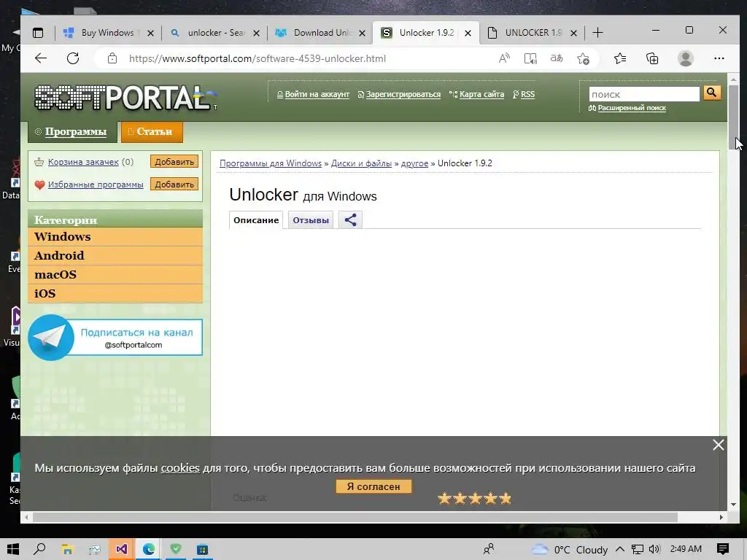The height and width of the screenshot is (560, 747).
Task: Open the Favorites list
Action: pos(620,58)
